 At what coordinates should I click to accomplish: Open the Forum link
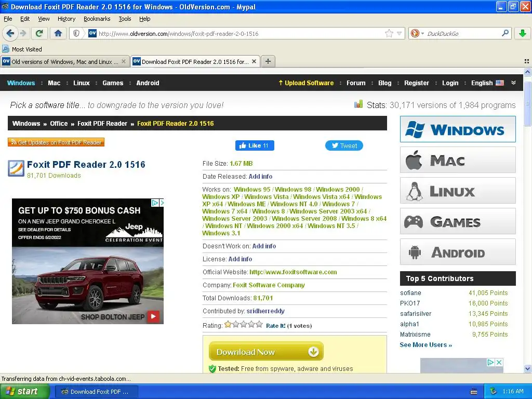tap(356, 83)
